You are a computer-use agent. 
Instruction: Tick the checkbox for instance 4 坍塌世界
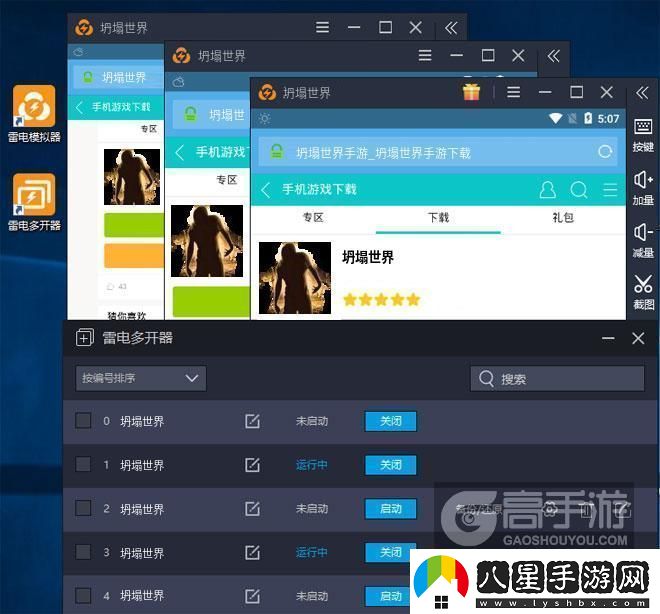83,595
